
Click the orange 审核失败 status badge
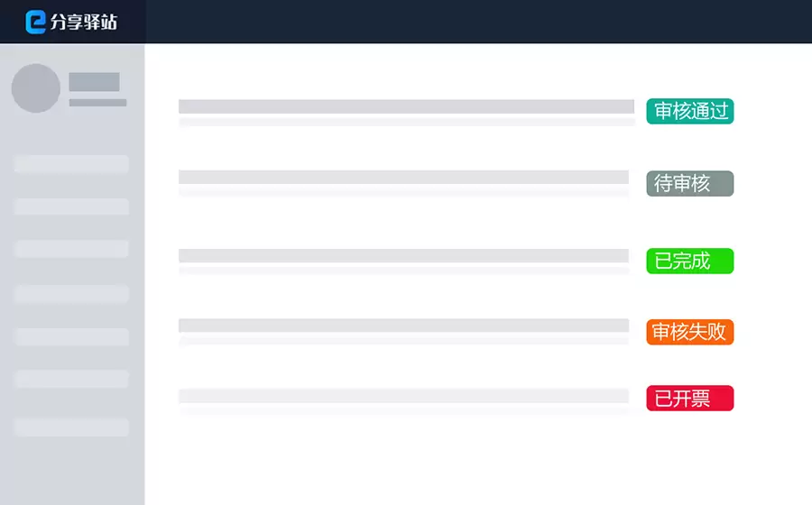(690, 332)
